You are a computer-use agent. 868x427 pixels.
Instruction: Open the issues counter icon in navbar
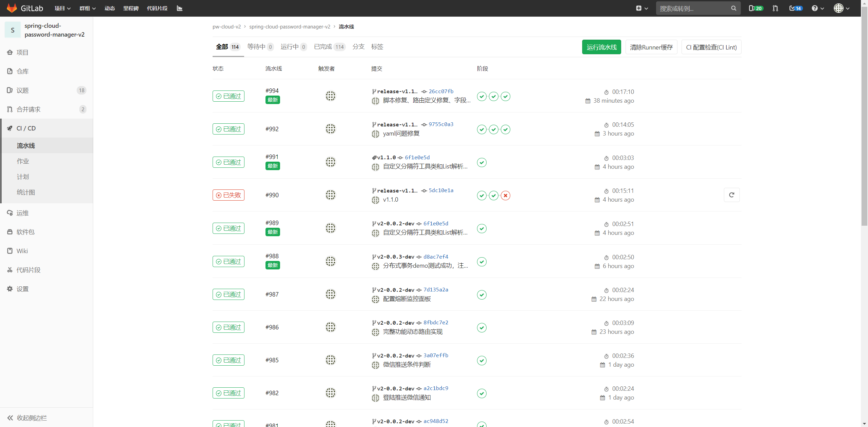[x=755, y=8]
